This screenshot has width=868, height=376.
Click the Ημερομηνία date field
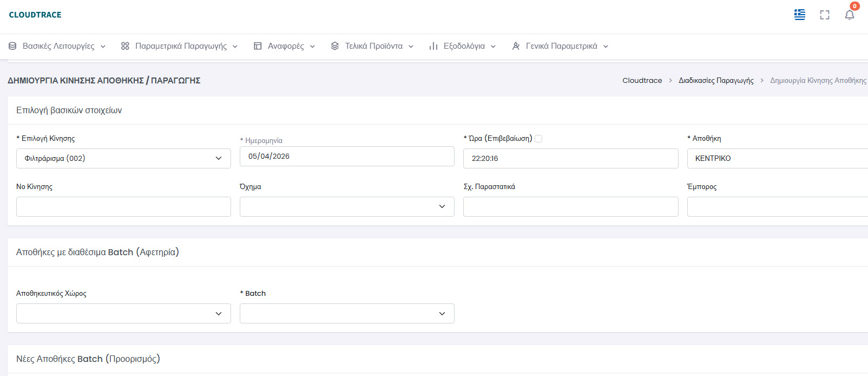click(x=346, y=156)
